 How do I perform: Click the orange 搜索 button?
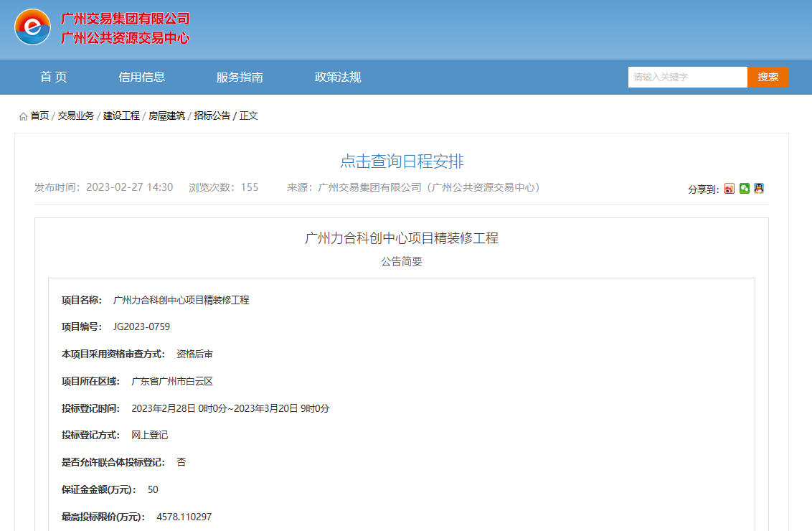coord(768,77)
